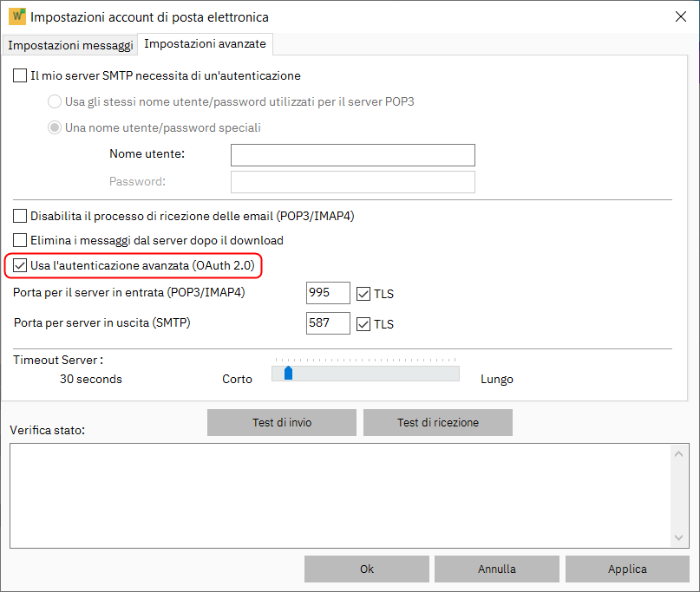
Task: Click the Nome utente input field
Action: (352, 154)
